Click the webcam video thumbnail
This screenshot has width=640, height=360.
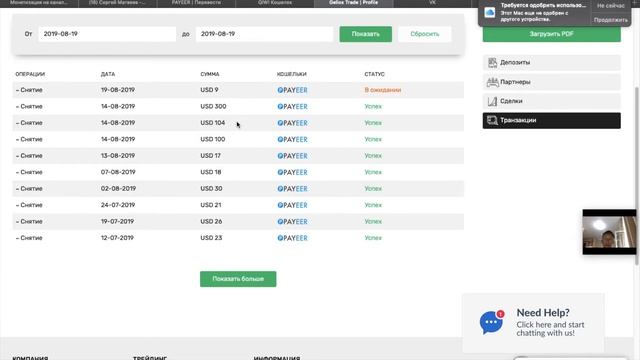609,232
